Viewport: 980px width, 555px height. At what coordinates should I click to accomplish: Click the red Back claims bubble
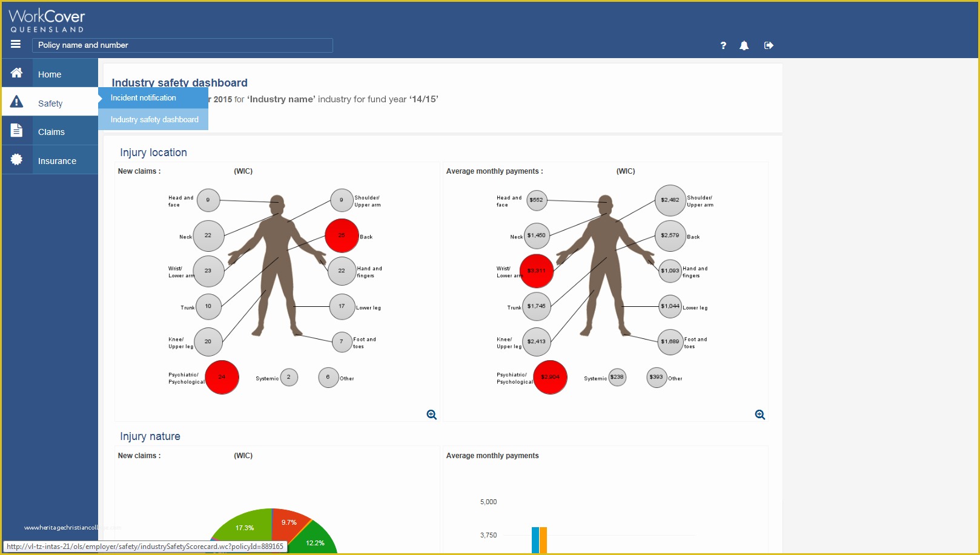(x=342, y=235)
